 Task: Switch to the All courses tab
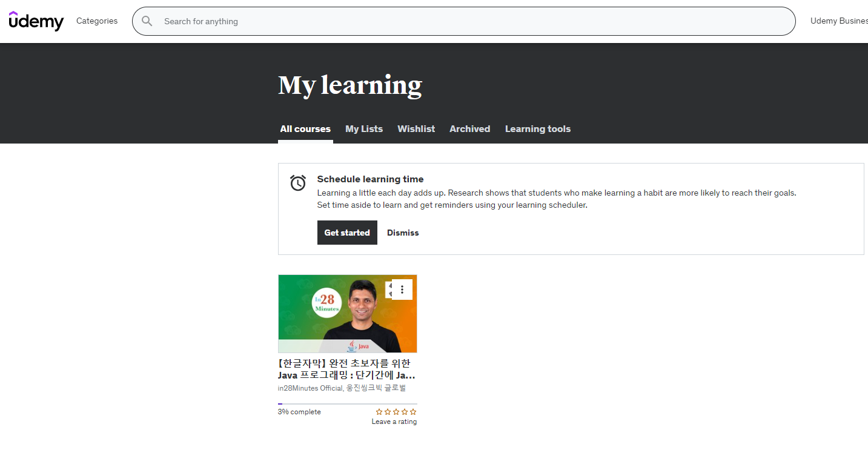(305, 129)
